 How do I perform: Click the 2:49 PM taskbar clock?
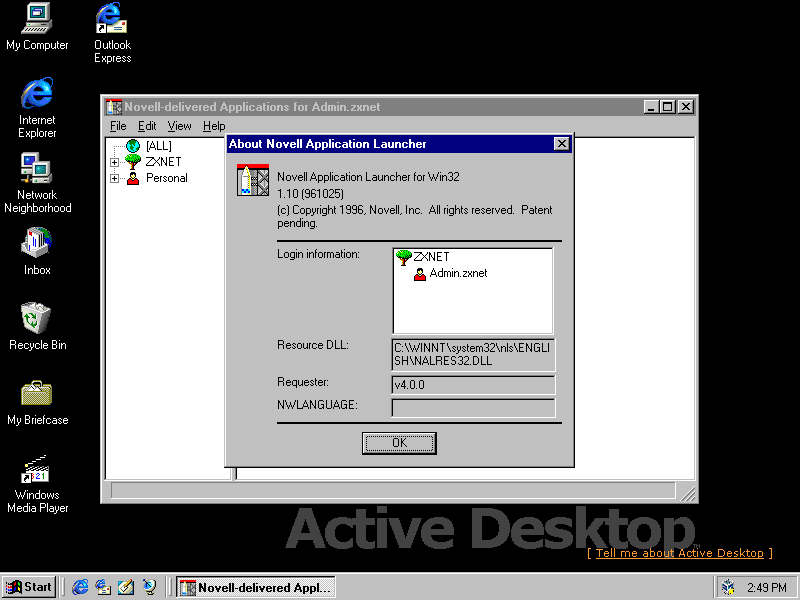click(767, 588)
